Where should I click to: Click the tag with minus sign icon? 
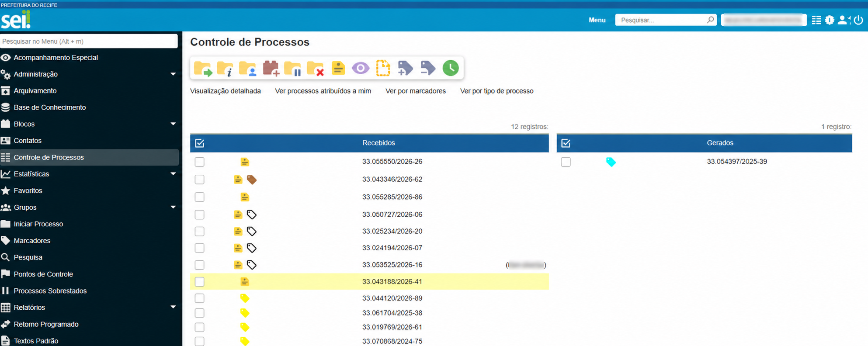pos(428,68)
